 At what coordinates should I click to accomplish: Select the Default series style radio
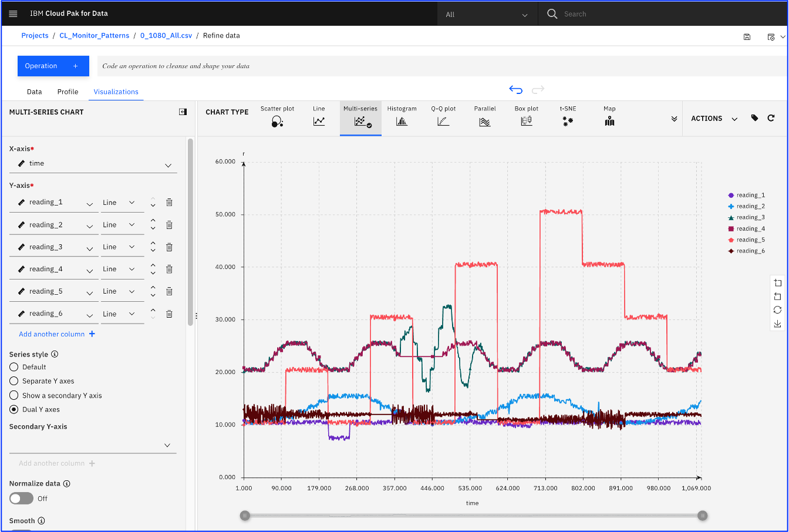point(14,367)
